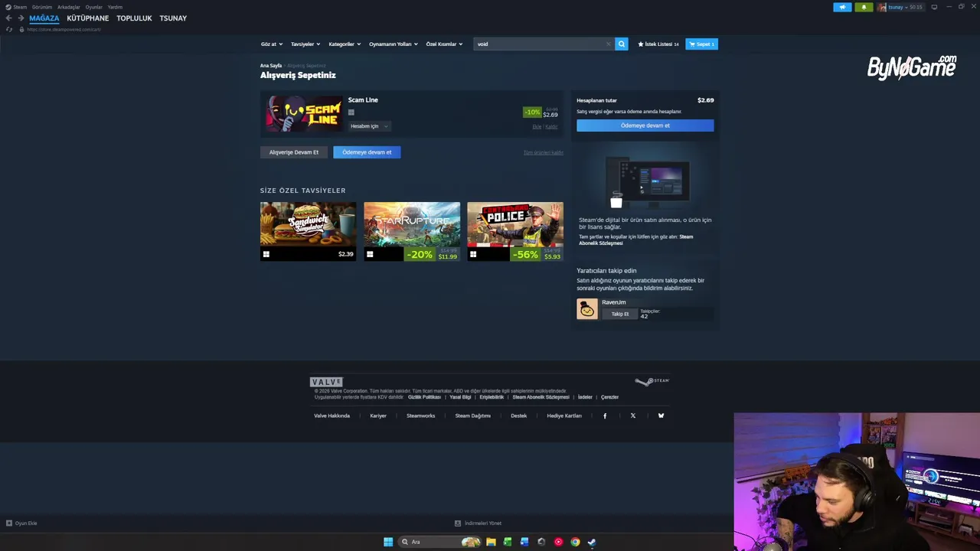Open the 'Hesabım için' purchase dropdown
The width and height of the screenshot is (980, 551).
[369, 126]
